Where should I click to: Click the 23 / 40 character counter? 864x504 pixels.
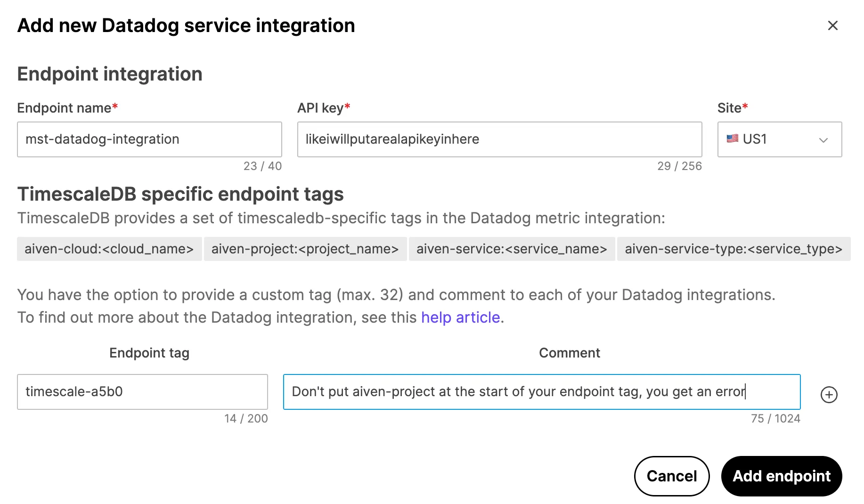[x=262, y=166]
